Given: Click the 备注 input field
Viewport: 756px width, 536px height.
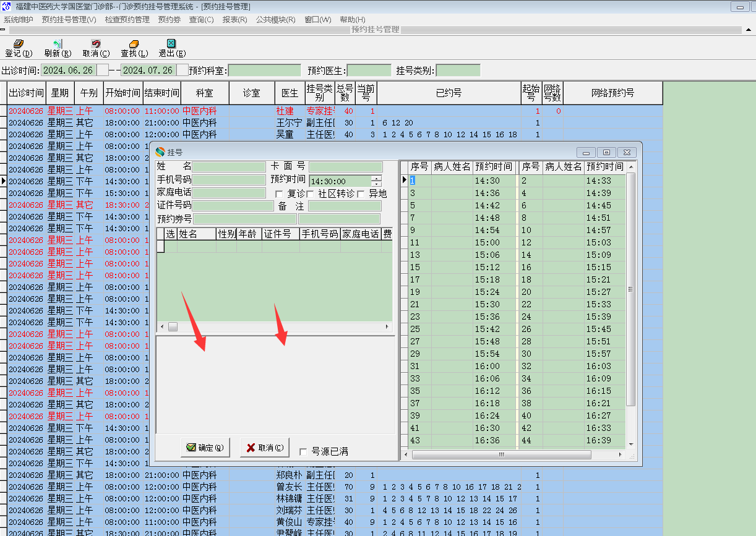Looking at the screenshot, I should (x=345, y=206).
